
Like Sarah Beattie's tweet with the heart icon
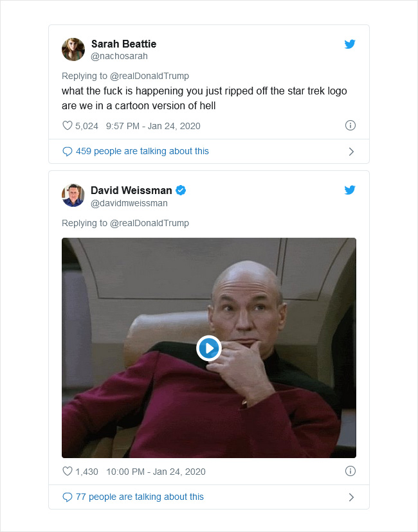(x=68, y=125)
